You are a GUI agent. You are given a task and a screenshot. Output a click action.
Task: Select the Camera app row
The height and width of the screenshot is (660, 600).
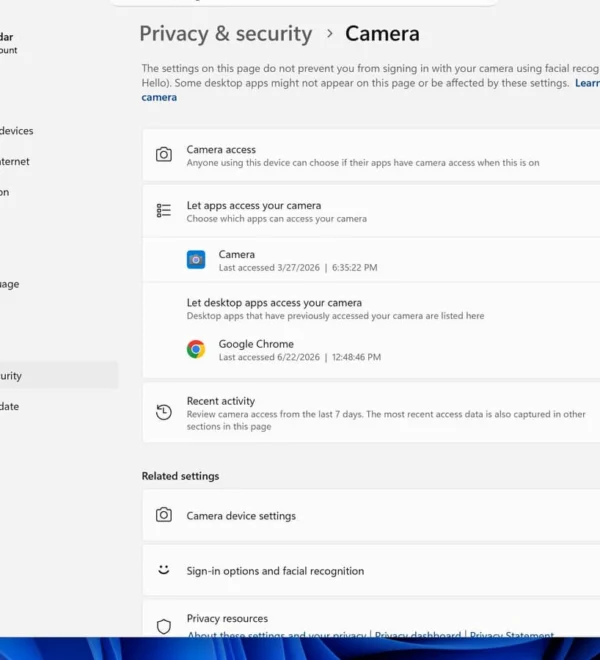371,260
